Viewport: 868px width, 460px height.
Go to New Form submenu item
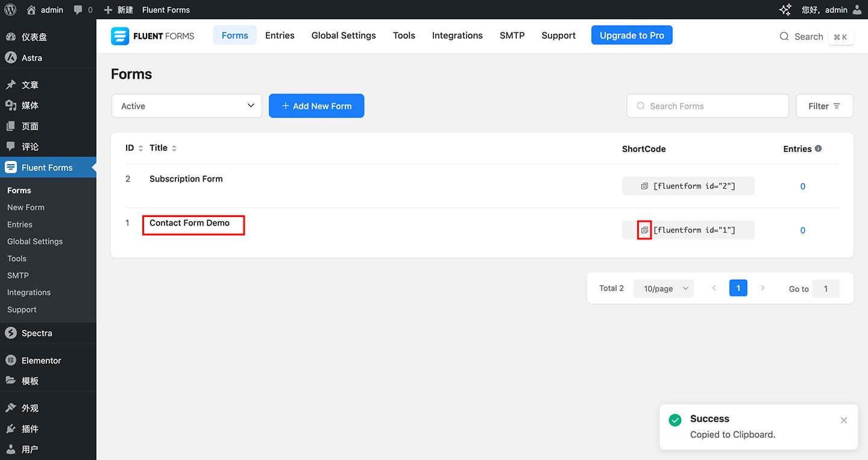tap(26, 207)
